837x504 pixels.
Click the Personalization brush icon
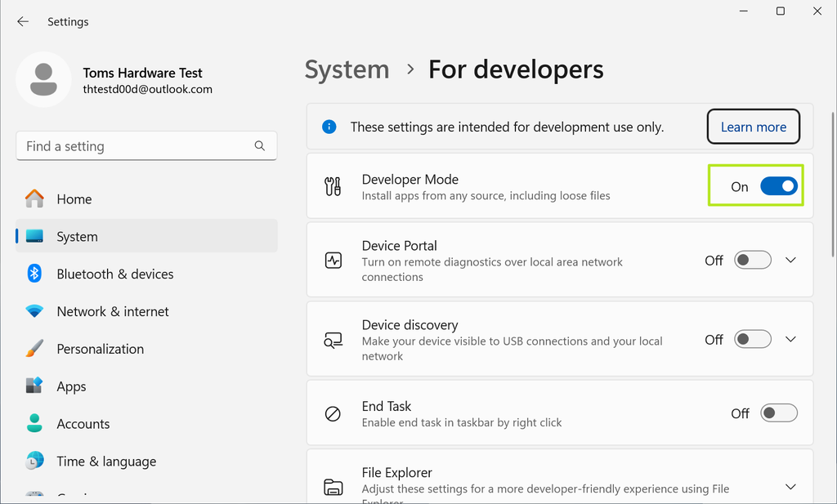click(x=34, y=349)
